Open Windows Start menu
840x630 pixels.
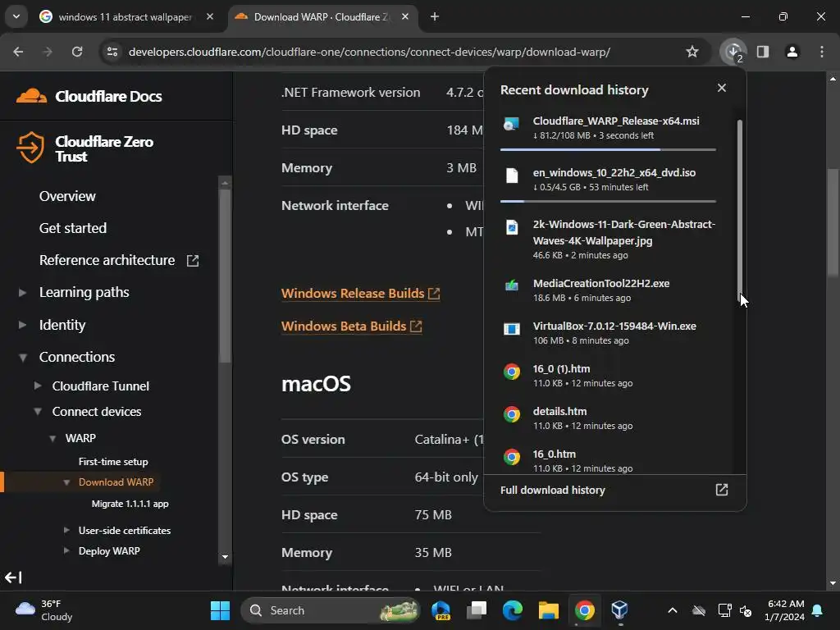pos(220,610)
